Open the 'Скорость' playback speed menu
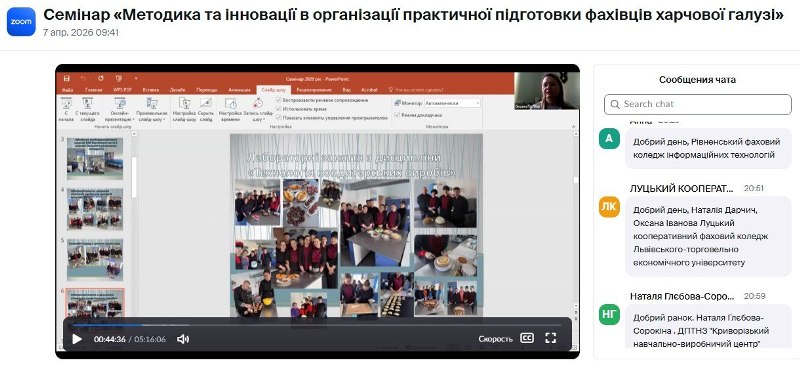Viewport: 800px width, 365px height. point(495,339)
